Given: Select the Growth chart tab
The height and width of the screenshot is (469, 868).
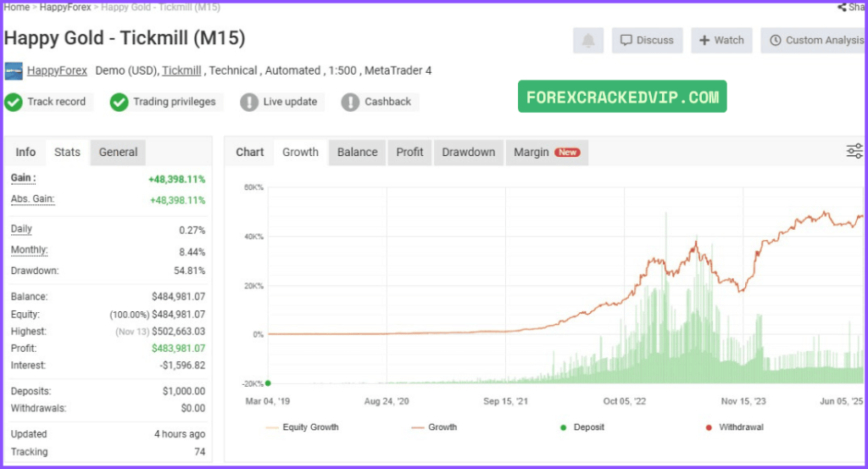Looking at the screenshot, I should tap(300, 153).
